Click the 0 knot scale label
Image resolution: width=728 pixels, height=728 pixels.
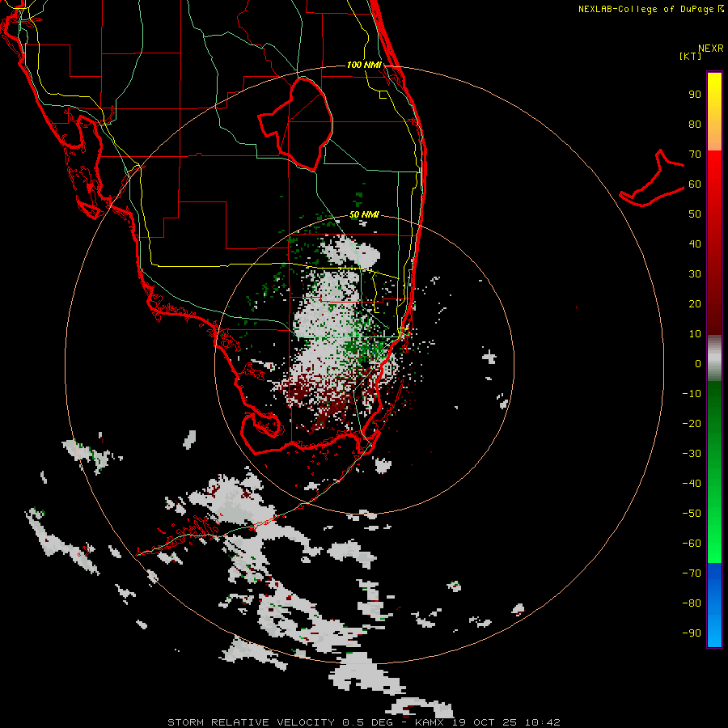698,363
